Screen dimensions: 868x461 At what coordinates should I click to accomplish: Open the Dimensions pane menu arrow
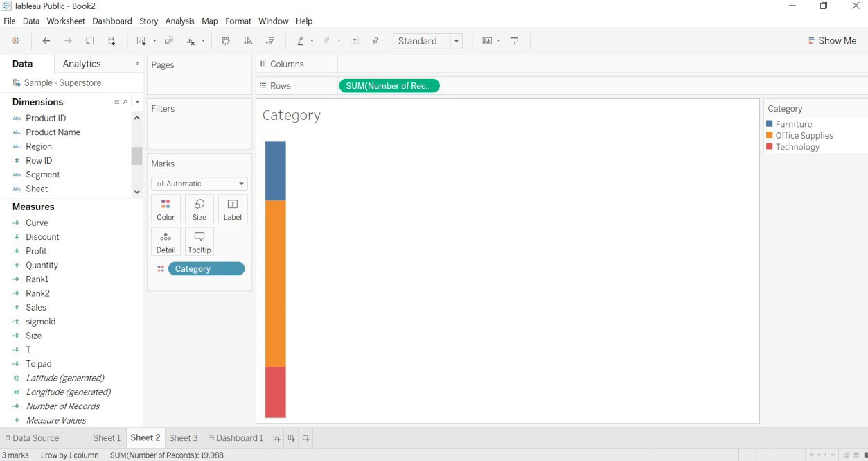[x=137, y=102]
